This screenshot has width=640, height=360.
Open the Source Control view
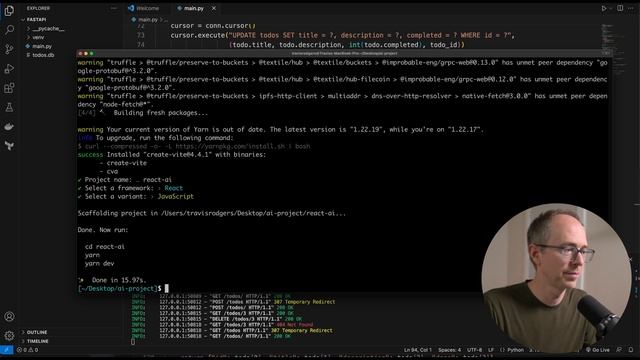click(9, 49)
